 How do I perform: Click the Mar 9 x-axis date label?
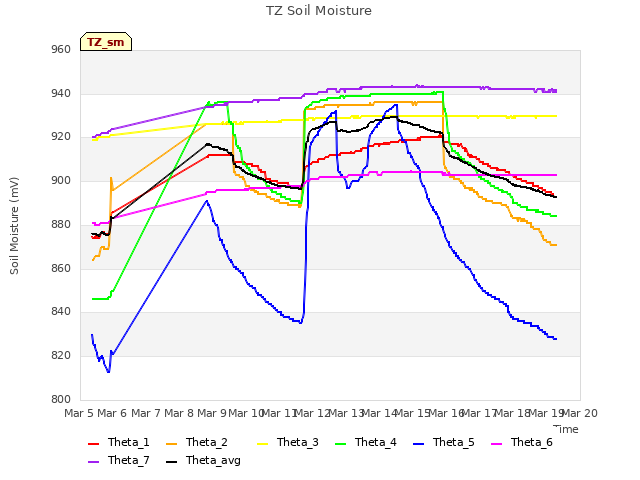212,413
